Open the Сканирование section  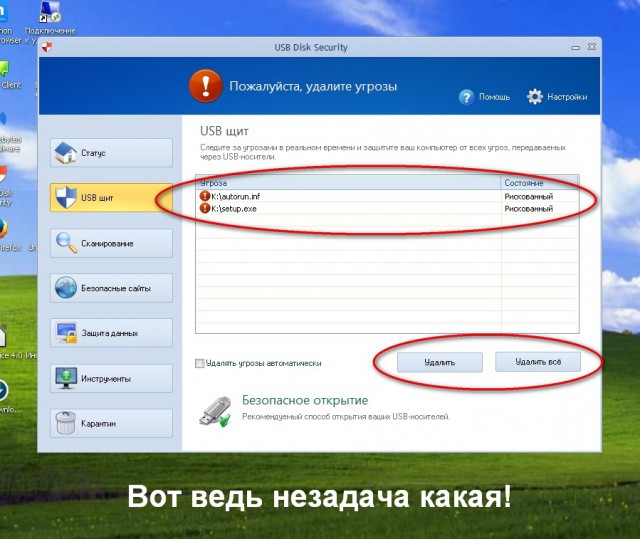coord(111,243)
